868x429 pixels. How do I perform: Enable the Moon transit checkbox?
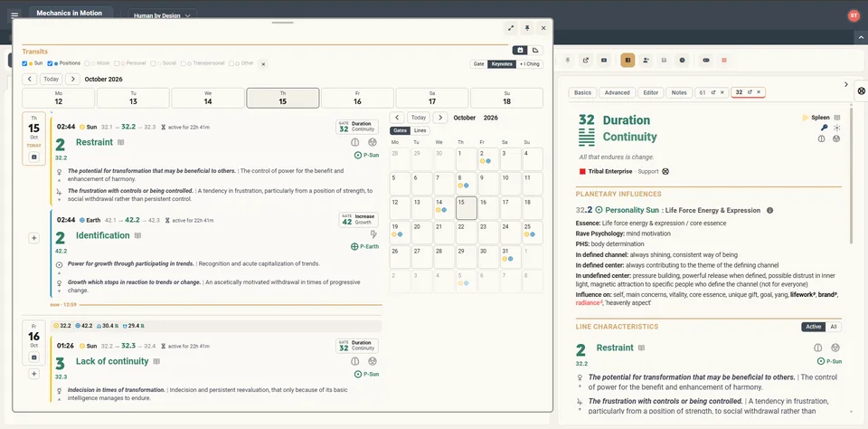point(86,63)
